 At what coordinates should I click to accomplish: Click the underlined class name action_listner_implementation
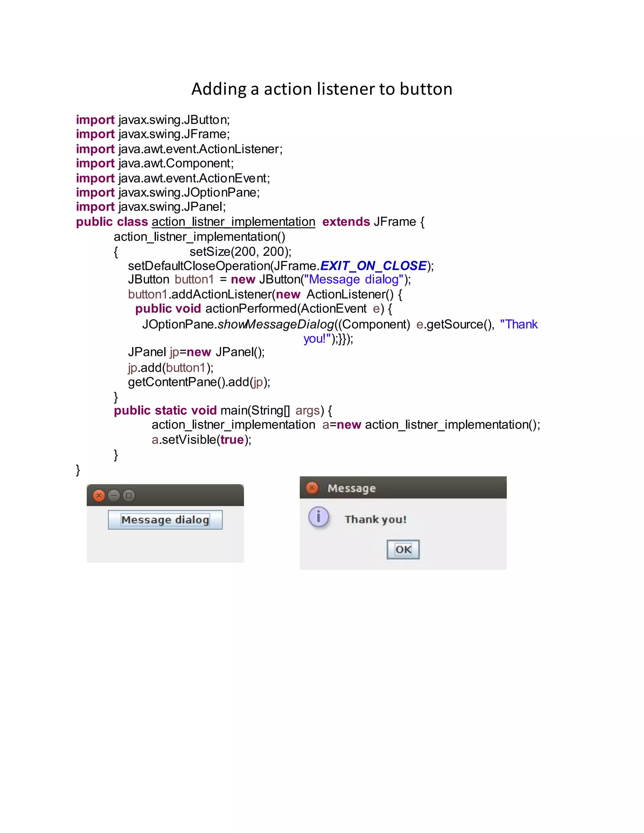pyautogui.click(x=233, y=222)
